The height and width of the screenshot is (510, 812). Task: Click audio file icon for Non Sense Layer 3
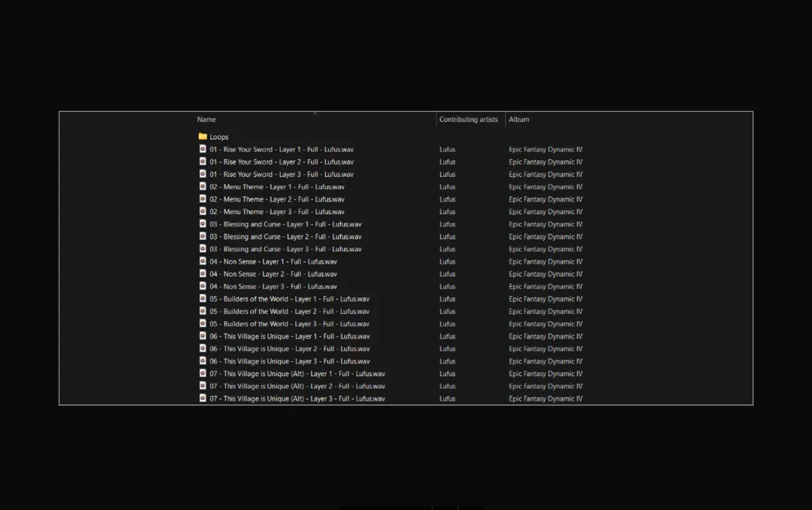click(202, 286)
